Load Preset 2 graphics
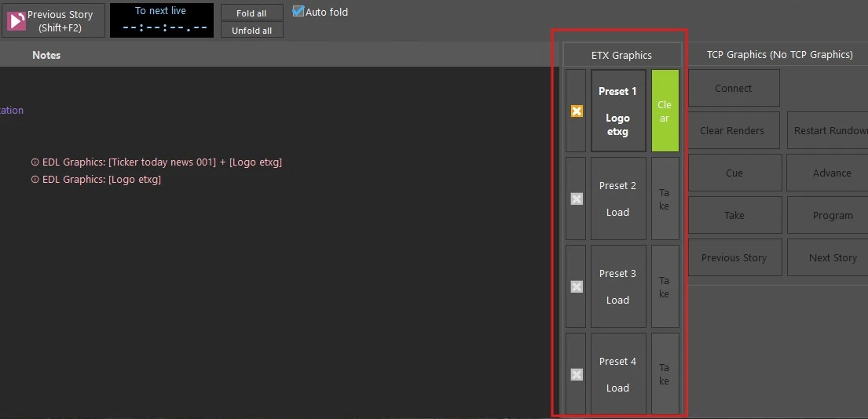 tap(618, 199)
